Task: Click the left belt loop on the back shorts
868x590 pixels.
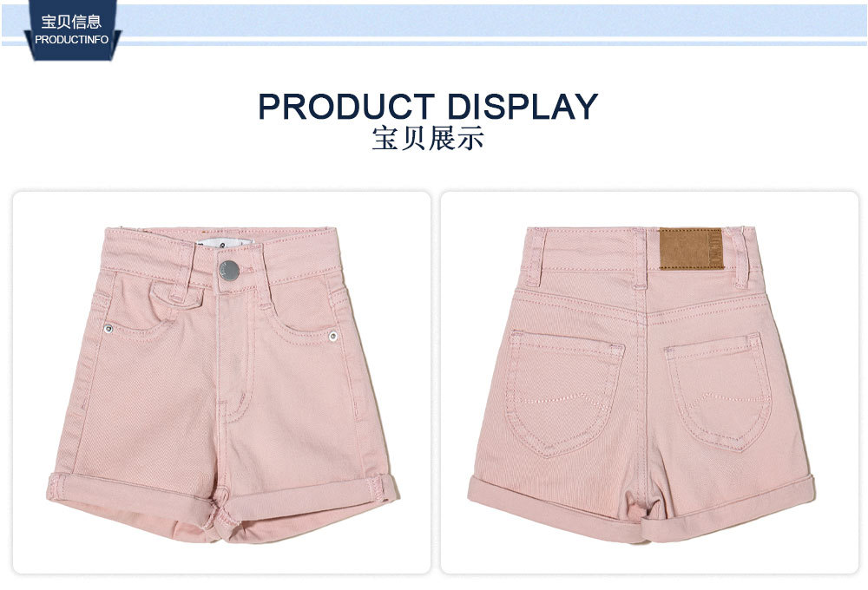Action: (534, 257)
